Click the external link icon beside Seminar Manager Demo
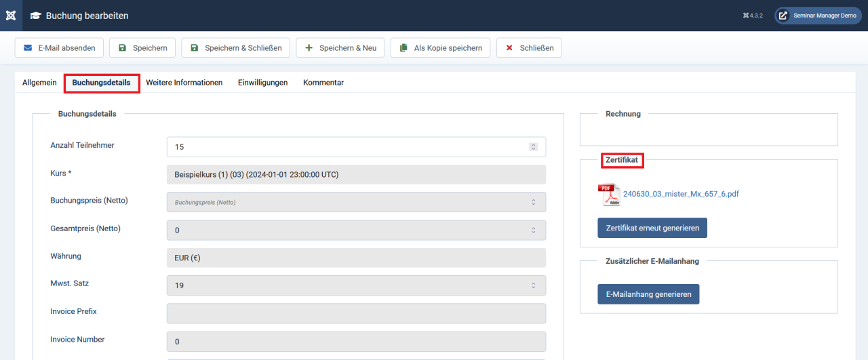The height and width of the screenshot is (360, 868). (783, 16)
